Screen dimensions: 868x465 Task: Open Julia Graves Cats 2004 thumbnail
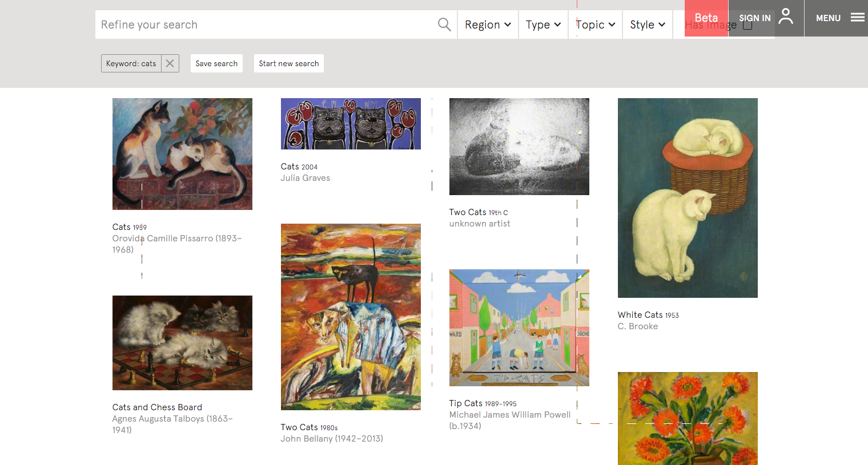point(351,124)
